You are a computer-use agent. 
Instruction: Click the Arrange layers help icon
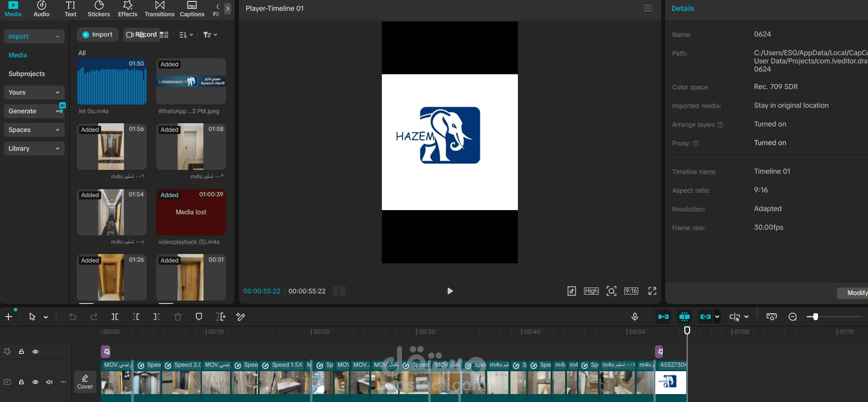pyautogui.click(x=720, y=125)
